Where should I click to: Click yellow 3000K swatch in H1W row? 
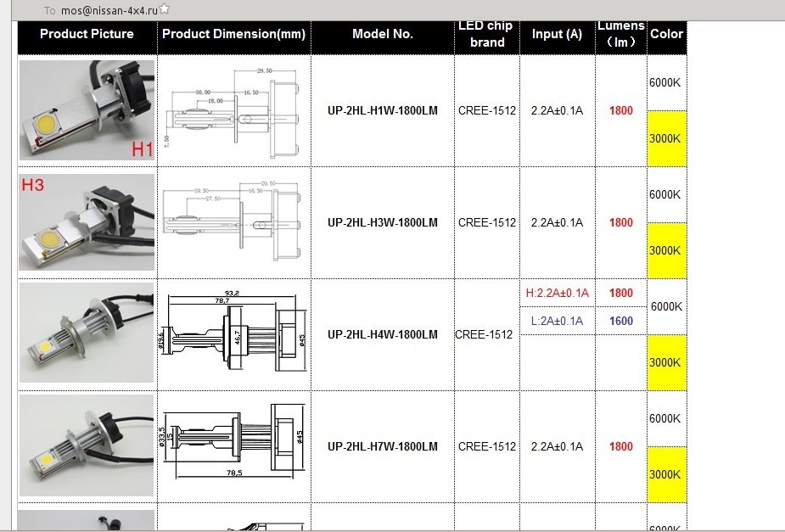(667, 138)
